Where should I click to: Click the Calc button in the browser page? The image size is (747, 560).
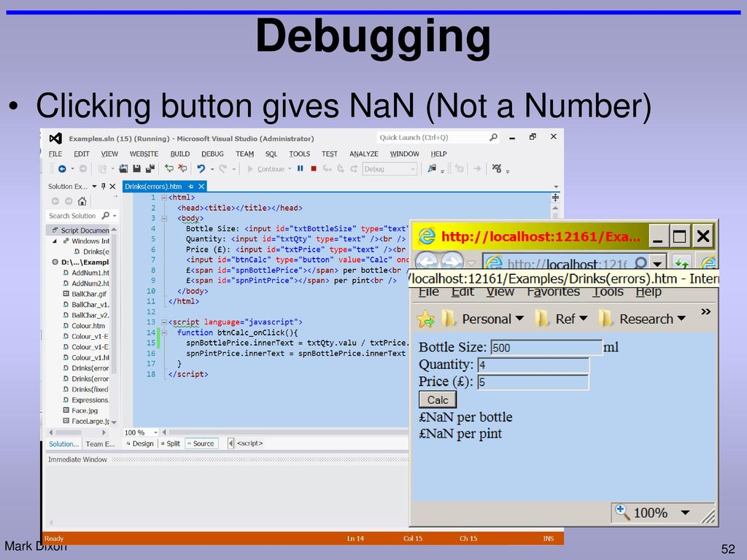438,400
